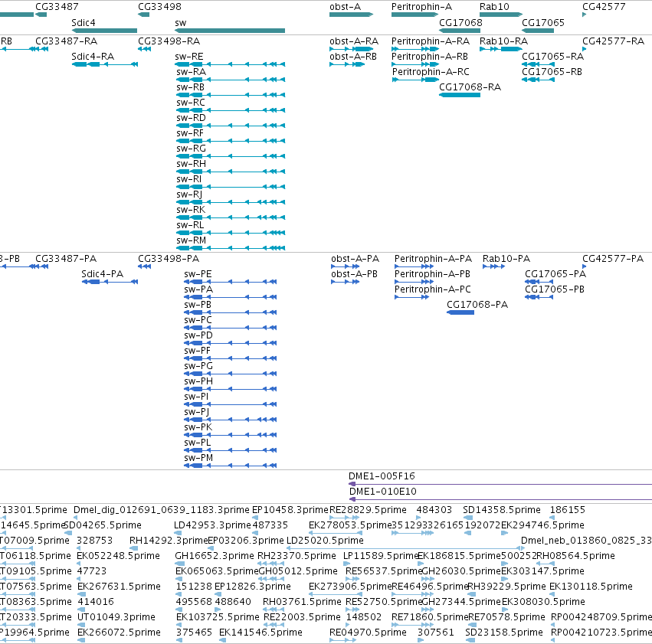Open the CG33498-RA transcript
This screenshot has width=652, height=644.
(144, 49)
